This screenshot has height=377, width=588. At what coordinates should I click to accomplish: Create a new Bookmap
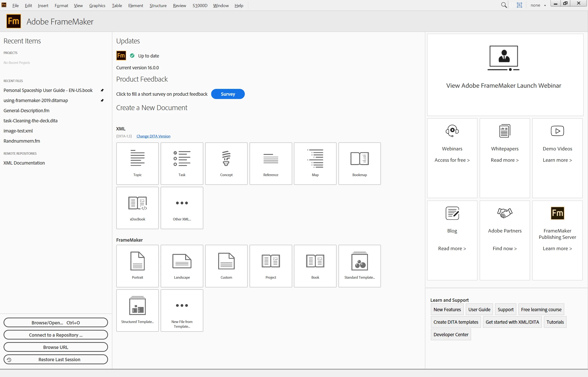359,163
